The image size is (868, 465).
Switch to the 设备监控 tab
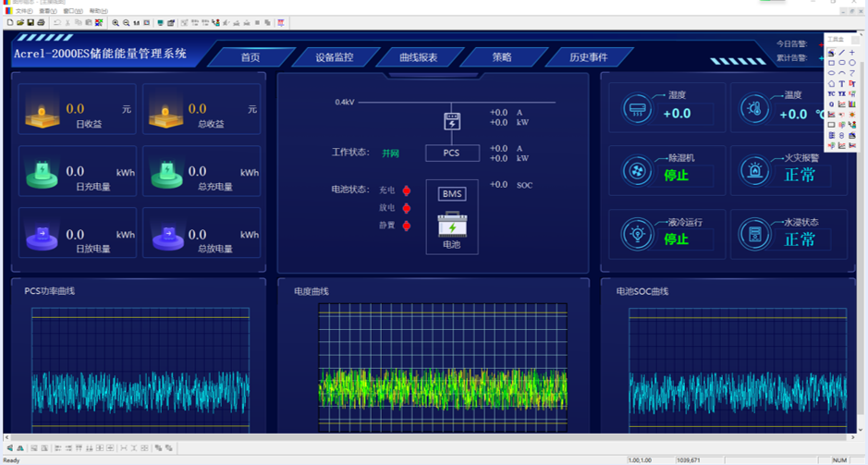pyautogui.click(x=335, y=57)
